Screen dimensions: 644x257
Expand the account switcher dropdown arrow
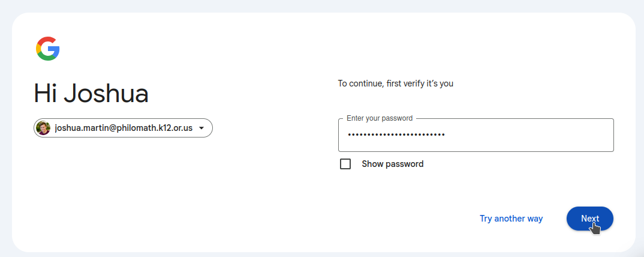(201, 128)
